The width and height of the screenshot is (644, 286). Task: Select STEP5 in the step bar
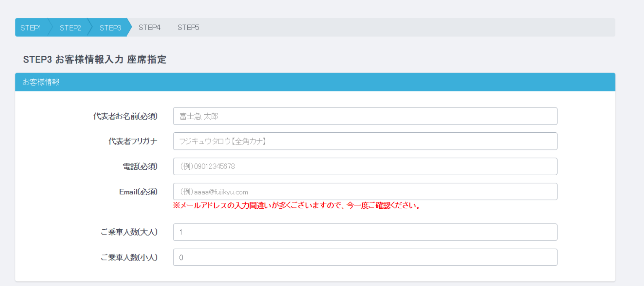pos(188,28)
